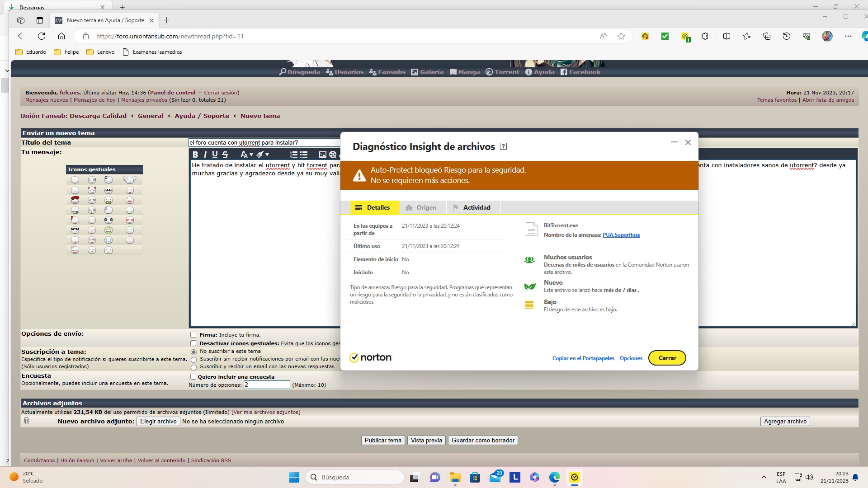
Task: Open Fansubs in the forum navigation
Action: pyautogui.click(x=387, y=72)
